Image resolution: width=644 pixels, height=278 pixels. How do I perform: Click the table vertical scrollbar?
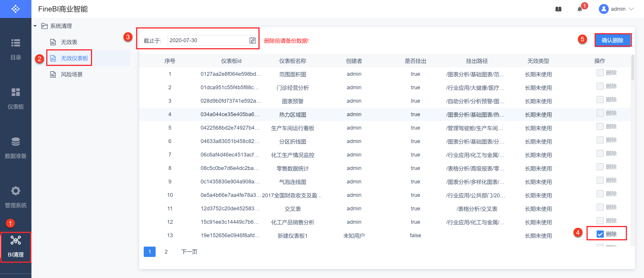tap(633, 67)
